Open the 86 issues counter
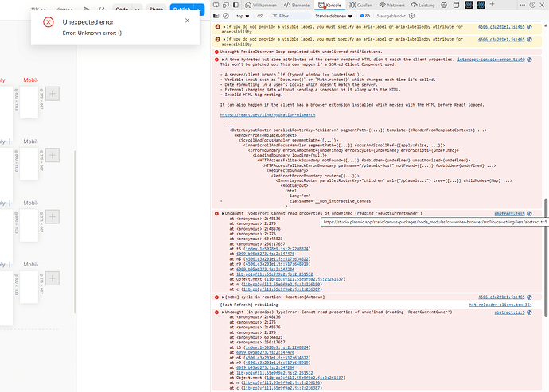This screenshot has width=549, height=392. point(365,16)
